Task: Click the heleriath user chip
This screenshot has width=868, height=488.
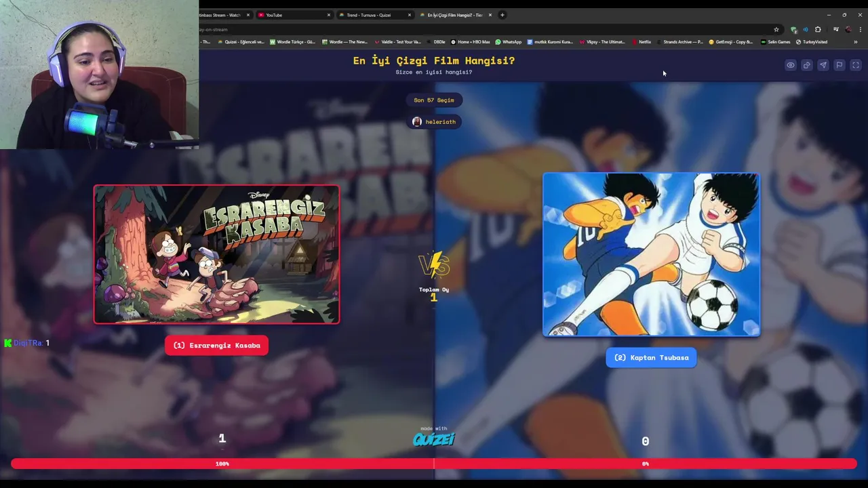Action: [434, 122]
